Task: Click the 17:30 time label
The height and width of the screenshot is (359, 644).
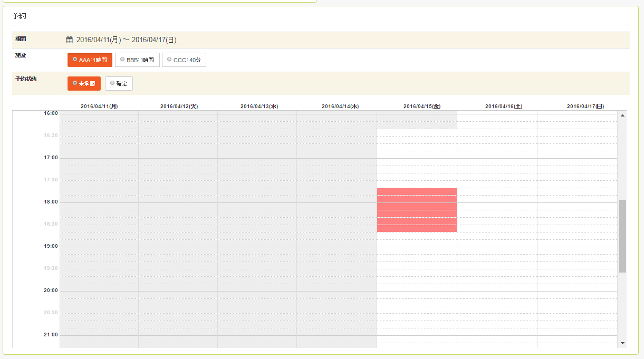Action: point(51,180)
